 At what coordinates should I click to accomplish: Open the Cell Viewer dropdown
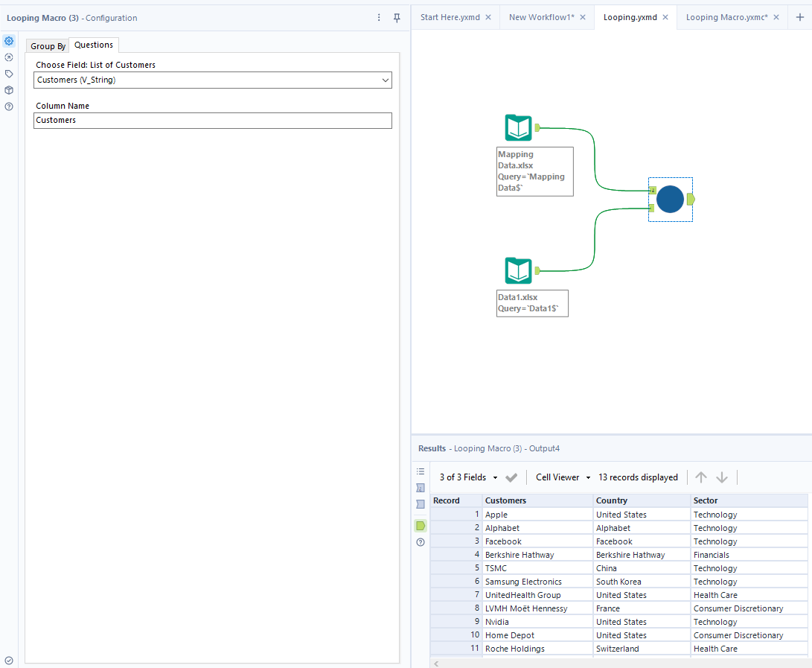click(563, 477)
